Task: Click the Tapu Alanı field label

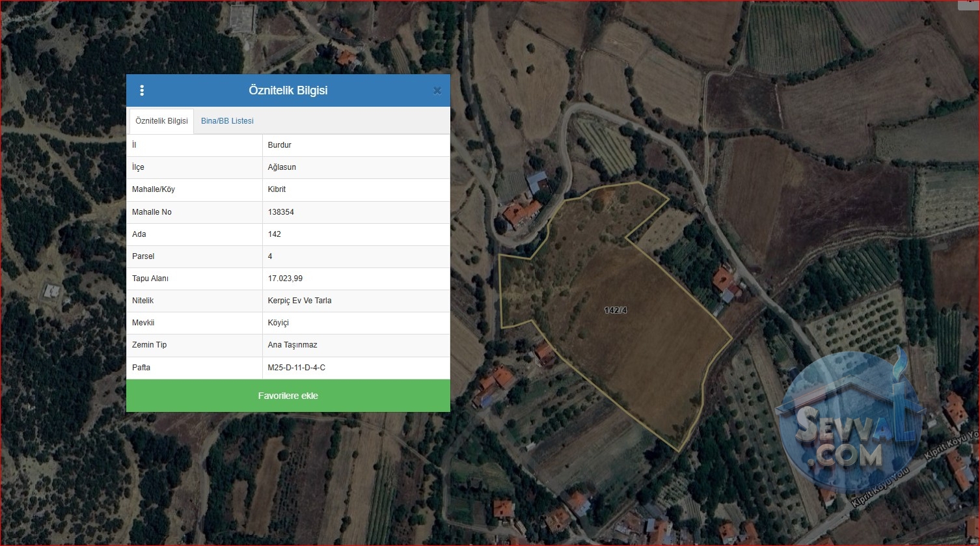Action: (x=150, y=279)
